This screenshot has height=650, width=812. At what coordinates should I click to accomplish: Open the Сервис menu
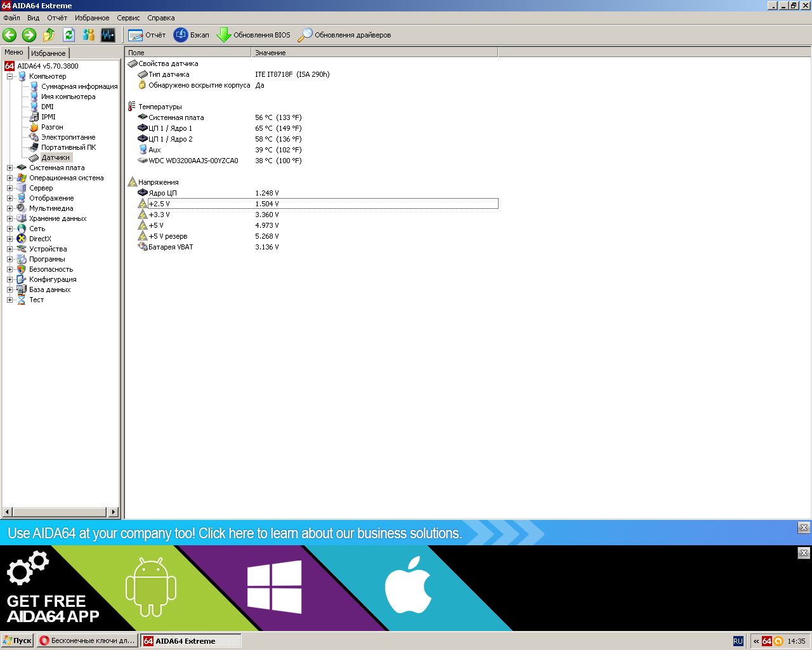click(x=128, y=18)
